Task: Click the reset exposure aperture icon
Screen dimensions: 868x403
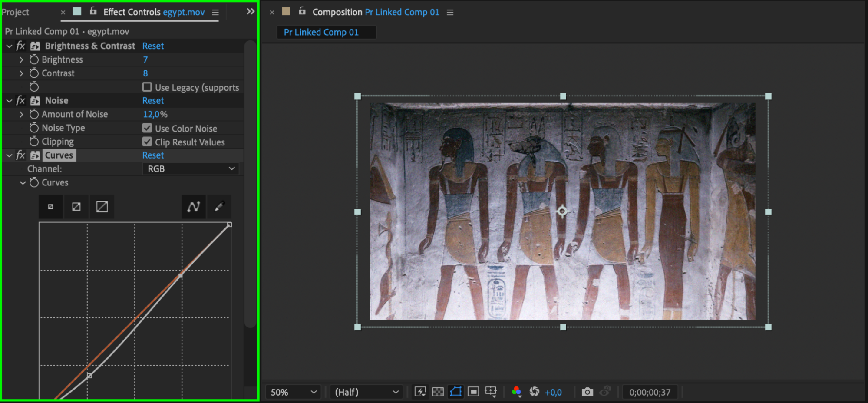Action: tap(534, 392)
